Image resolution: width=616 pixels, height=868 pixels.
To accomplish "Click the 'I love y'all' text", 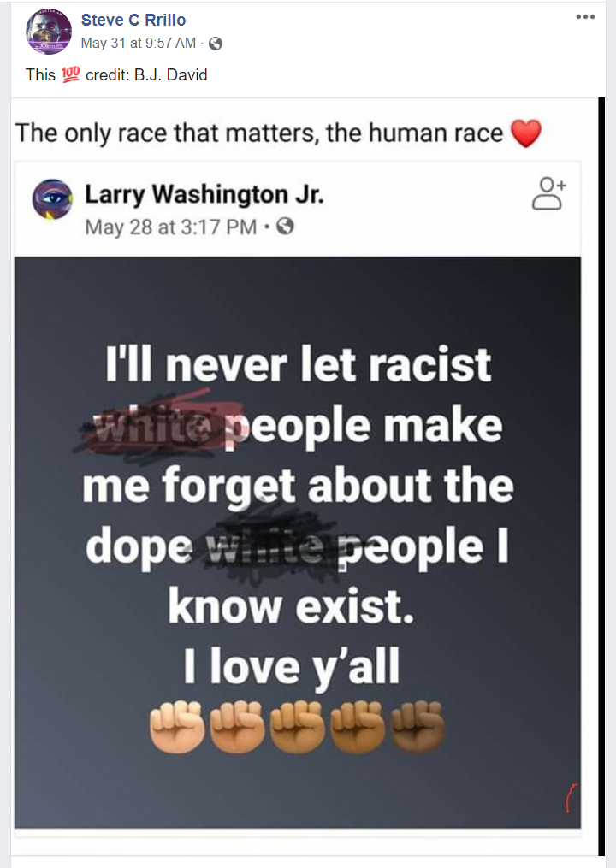I will point(292,666).
